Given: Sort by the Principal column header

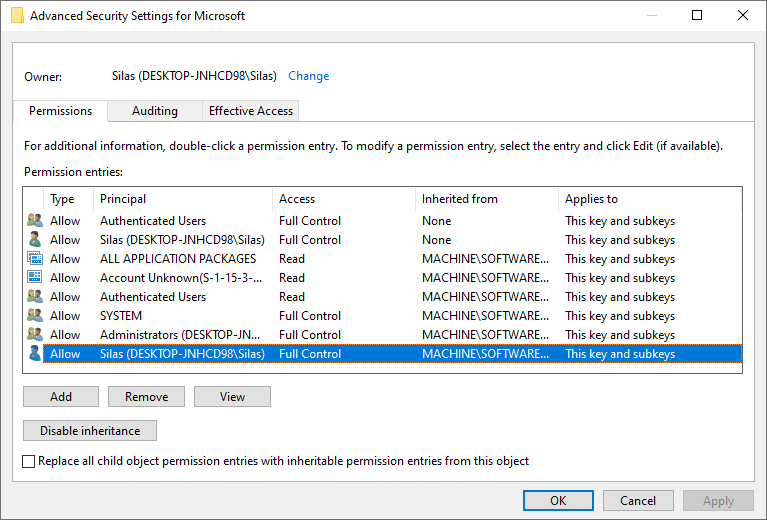Looking at the screenshot, I should (182, 199).
